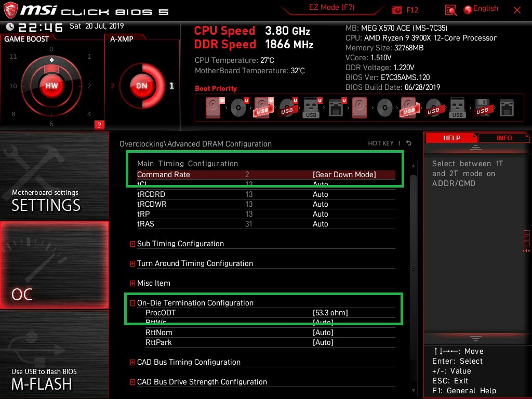The width and height of the screenshot is (532, 399).
Task: Click the English language label
Action: 486,8
